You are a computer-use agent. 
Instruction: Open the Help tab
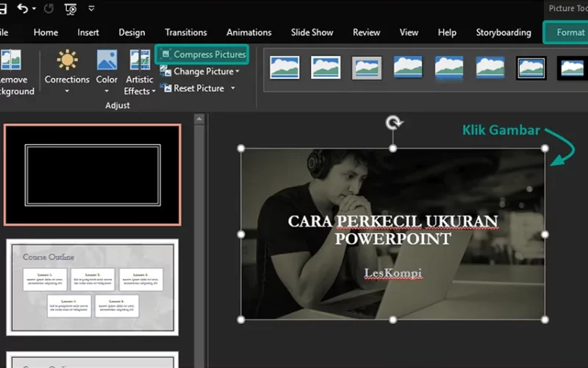(447, 32)
